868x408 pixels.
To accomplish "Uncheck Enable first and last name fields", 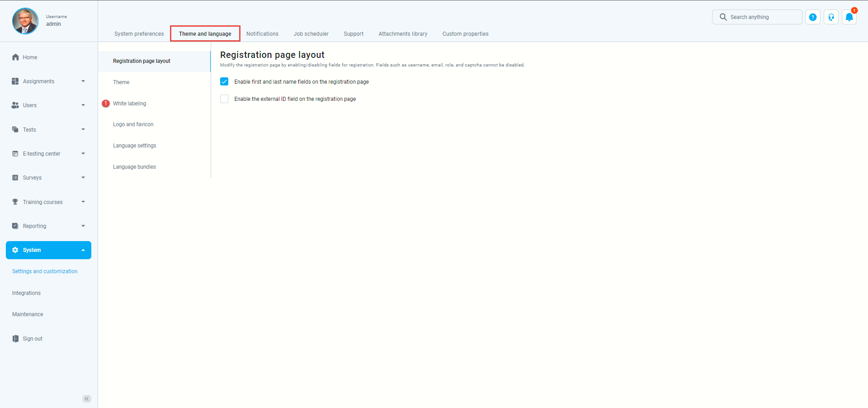I will tap(224, 82).
